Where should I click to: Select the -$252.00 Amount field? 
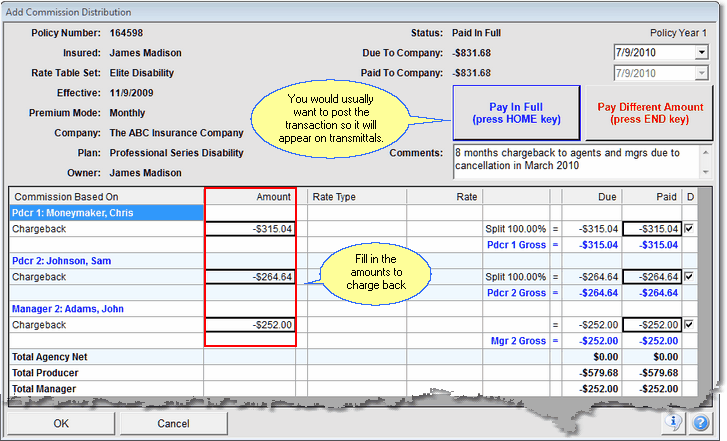coord(250,325)
